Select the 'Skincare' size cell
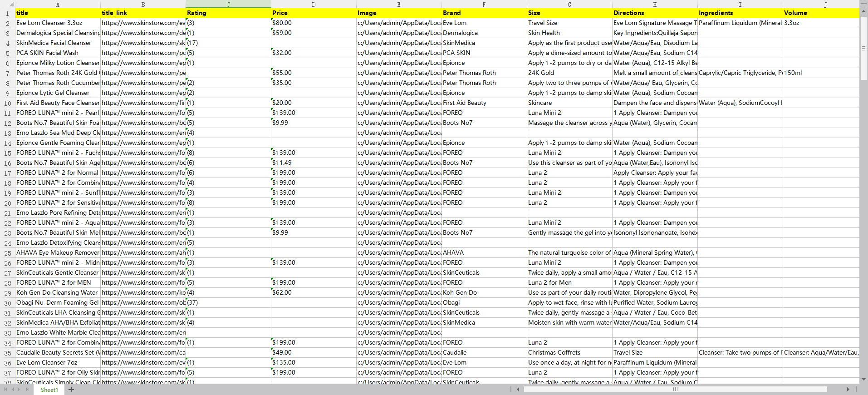Image resolution: width=868 pixels, height=395 pixels. coord(569,103)
